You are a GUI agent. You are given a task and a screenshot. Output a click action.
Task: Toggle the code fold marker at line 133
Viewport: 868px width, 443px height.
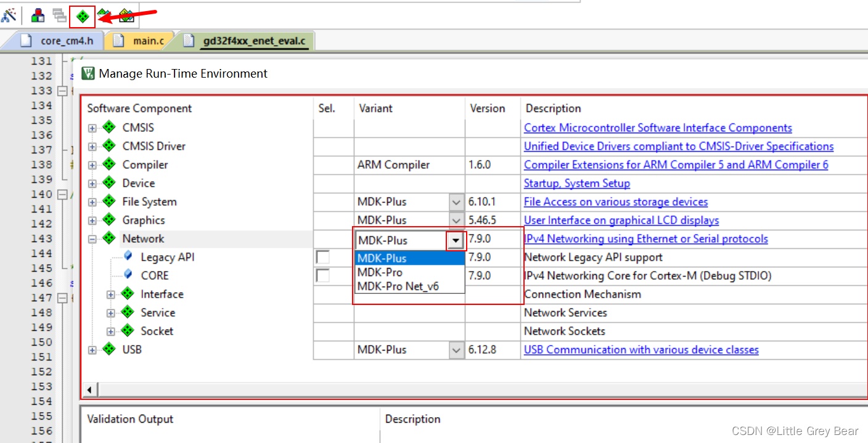62,91
